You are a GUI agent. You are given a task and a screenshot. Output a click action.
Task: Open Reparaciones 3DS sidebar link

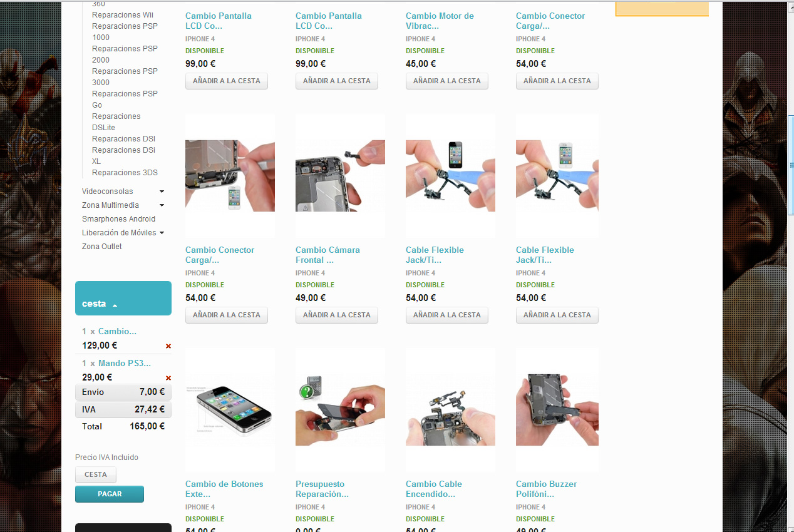coord(125,173)
